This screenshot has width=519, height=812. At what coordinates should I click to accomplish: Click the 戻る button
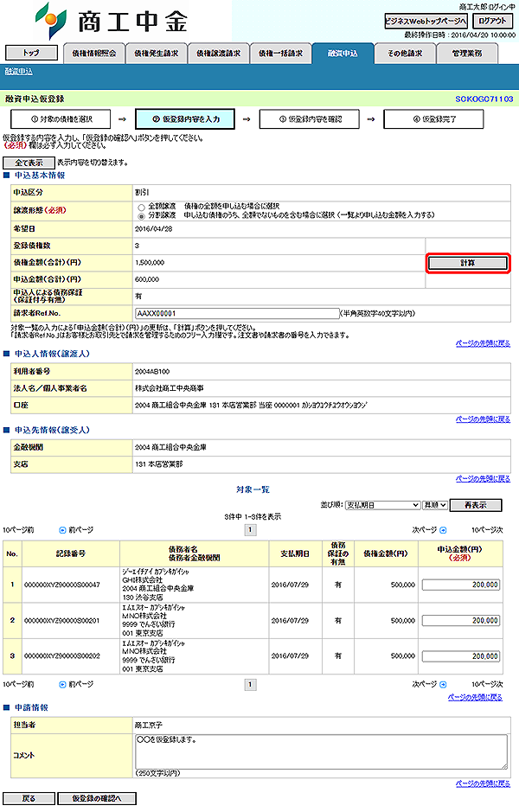point(29,798)
